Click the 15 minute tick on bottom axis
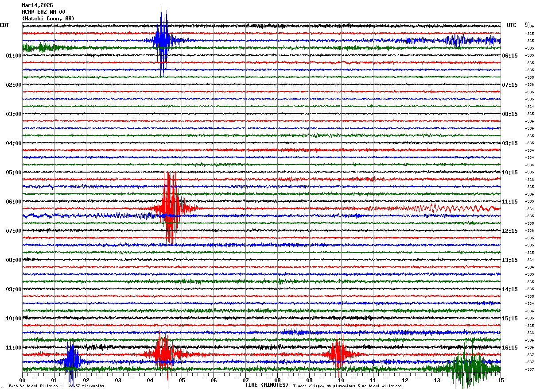The width and height of the screenshot is (536, 392). coord(501,380)
